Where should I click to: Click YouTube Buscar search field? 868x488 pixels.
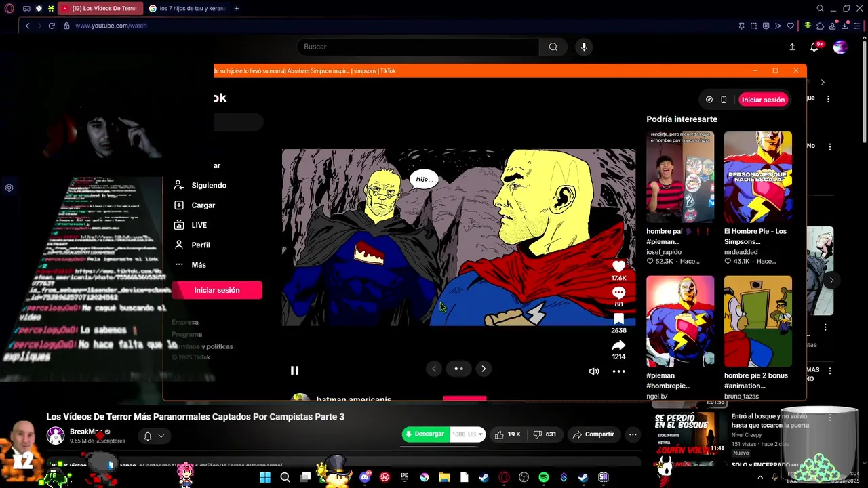[418, 47]
